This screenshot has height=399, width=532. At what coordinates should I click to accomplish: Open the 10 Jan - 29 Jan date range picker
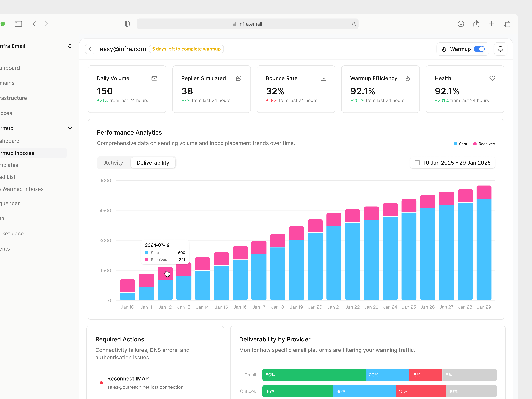pyautogui.click(x=452, y=163)
